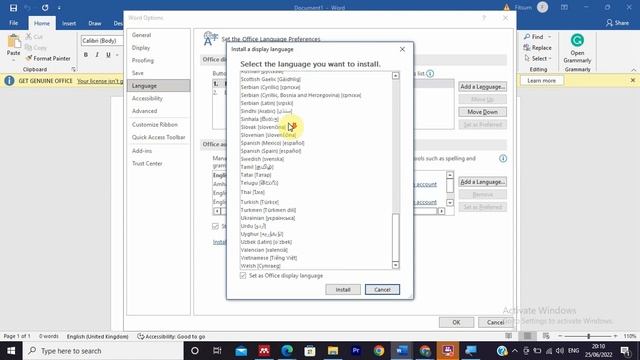Screen dimensions: 640x360
Task: Switch to Read Mode view in status bar
Action: point(509,336)
